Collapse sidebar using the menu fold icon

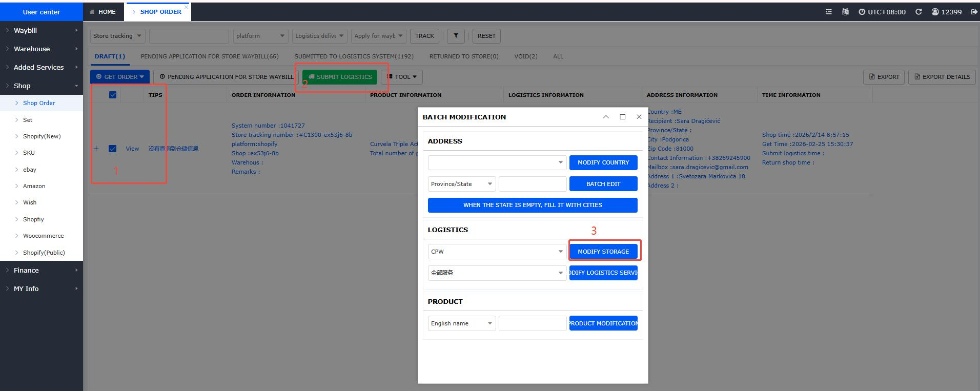[828, 12]
